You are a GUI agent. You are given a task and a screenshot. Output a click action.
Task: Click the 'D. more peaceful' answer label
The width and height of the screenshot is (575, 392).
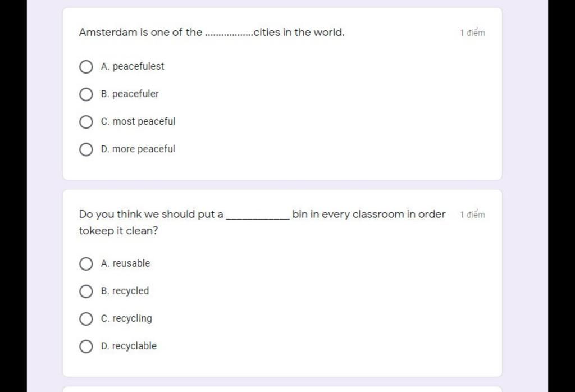point(138,149)
